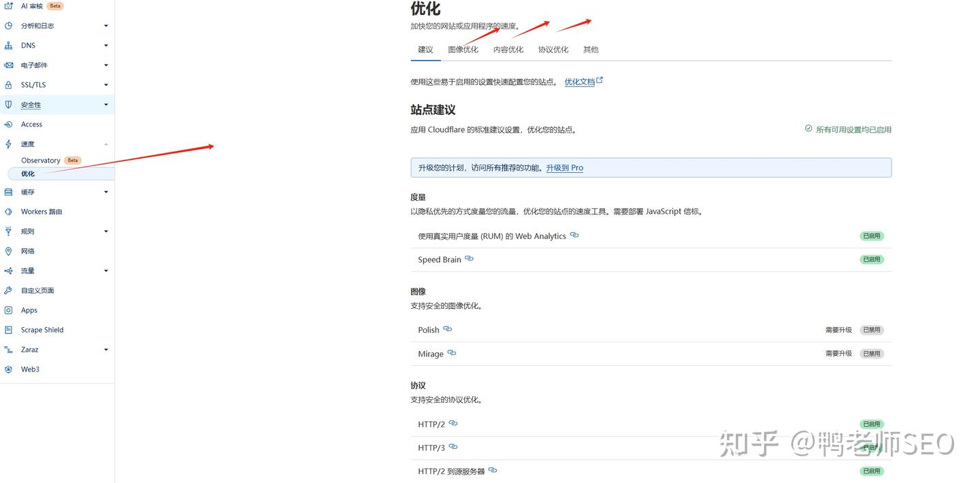Click the SSL/TLS lock icon
The width and height of the screenshot is (980, 483).
8,85
